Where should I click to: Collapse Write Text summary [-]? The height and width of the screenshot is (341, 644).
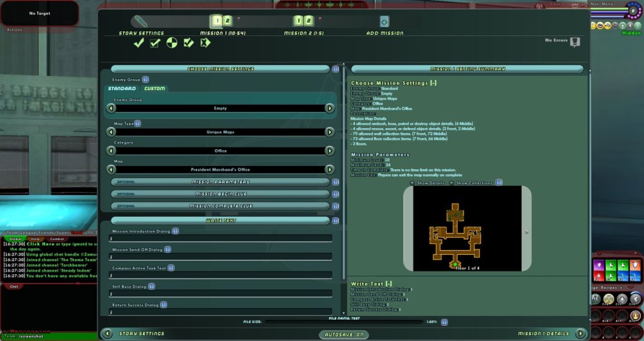pyautogui.click(x=388, y=284)
